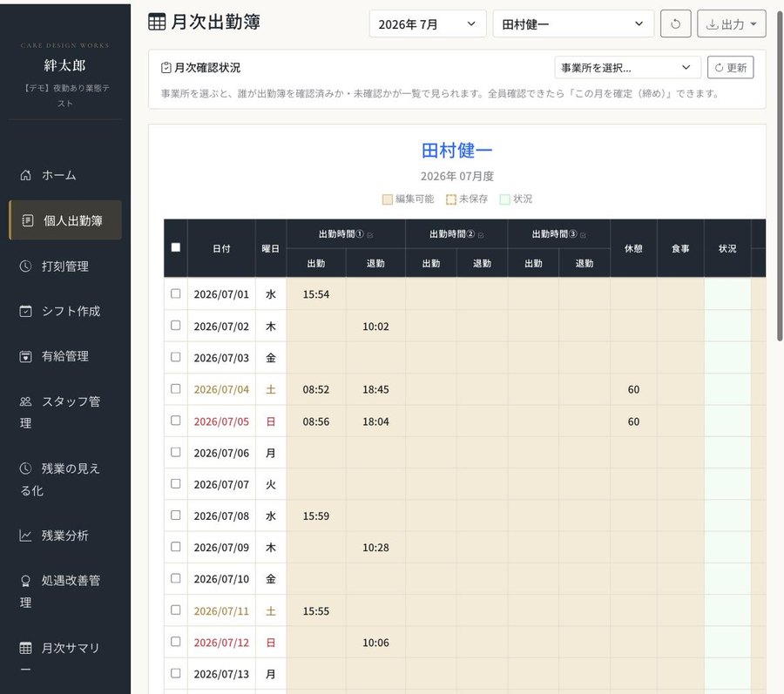
Task: Click the 2026/07/10 date cell
Action: pyautogui.click(x=221, y=578)
